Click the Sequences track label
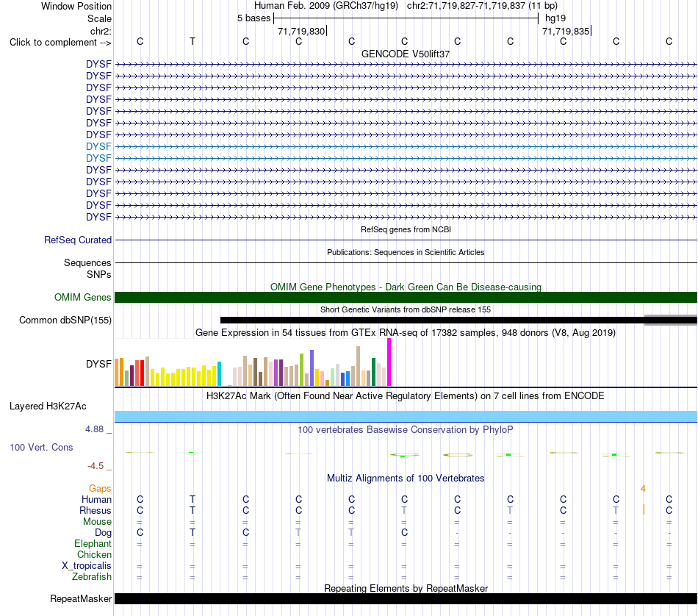Image resolution: width=698 pixels, height=616 pixels. click(87, 262)
